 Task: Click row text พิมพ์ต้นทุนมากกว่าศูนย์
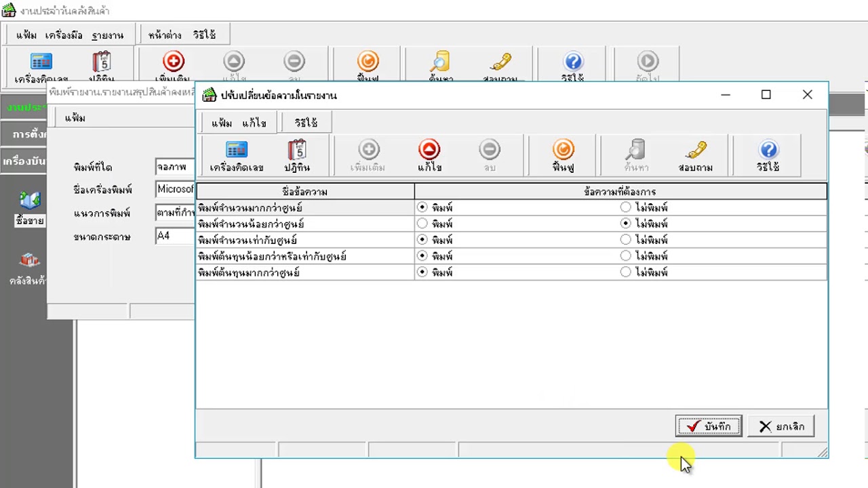pyautogui.click(x=249, y=272)
